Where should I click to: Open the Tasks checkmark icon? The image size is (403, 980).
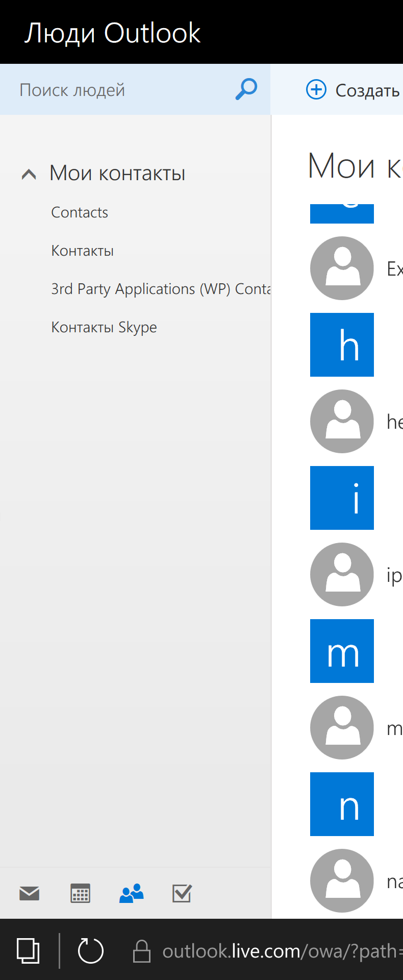pyautogui.click(x=182, y=893)
